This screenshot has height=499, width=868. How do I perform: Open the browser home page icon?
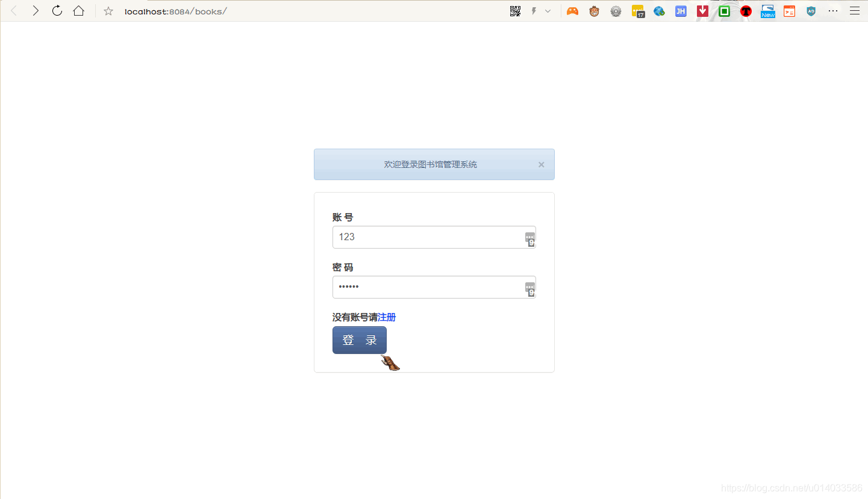click(78, 11)
